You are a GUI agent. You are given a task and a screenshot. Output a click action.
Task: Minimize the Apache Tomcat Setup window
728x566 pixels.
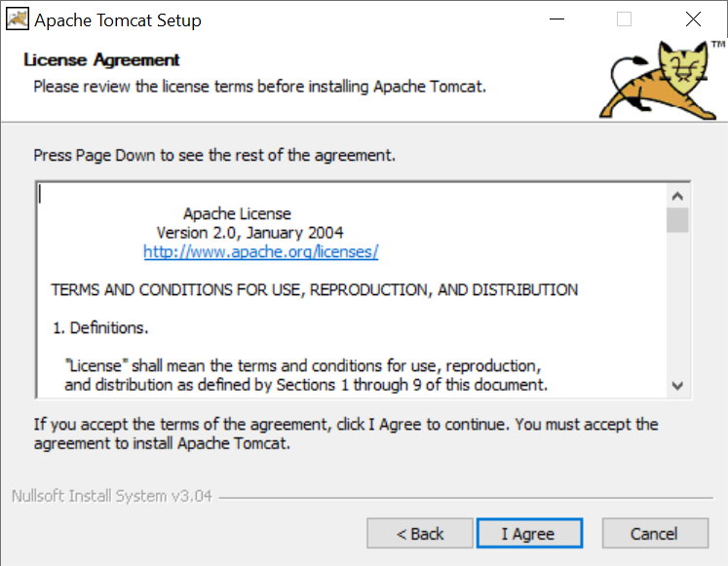coord(556,19)
